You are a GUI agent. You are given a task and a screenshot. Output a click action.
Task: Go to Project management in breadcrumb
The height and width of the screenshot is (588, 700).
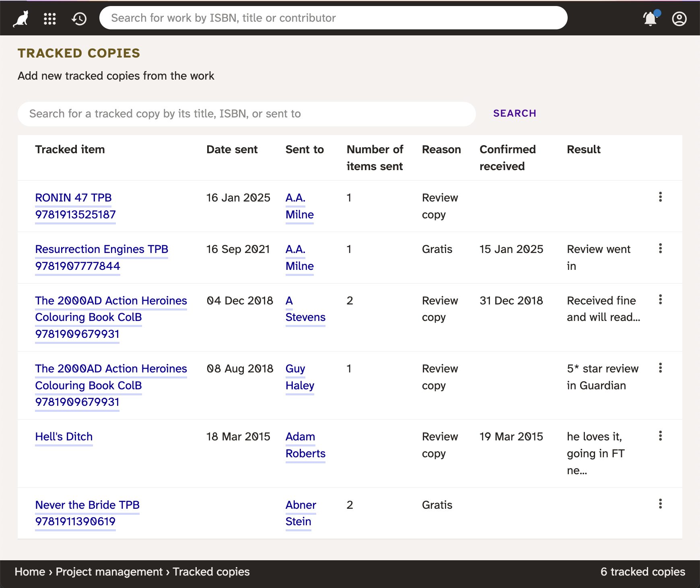pos(109,572)
